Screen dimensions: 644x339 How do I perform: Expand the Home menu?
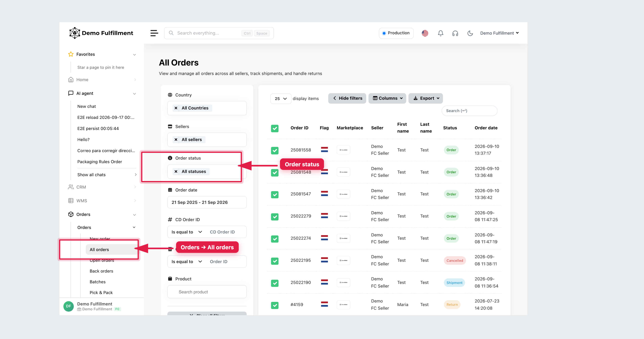click(135, 80)
